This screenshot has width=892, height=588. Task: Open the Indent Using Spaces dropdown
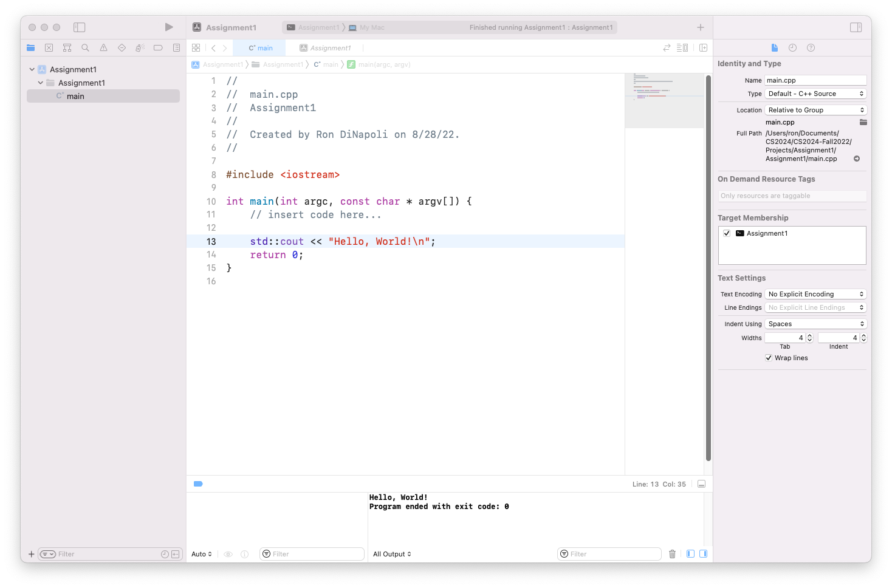(815, 324)
